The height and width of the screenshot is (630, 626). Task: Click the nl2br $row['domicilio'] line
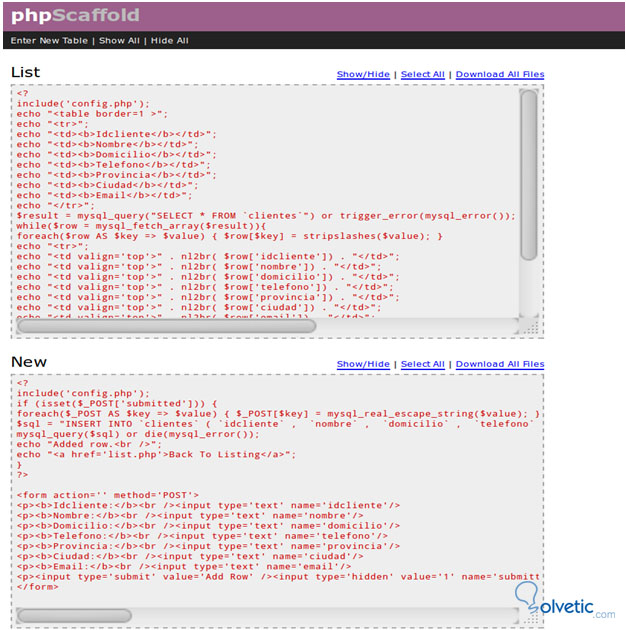pos(208,277)
